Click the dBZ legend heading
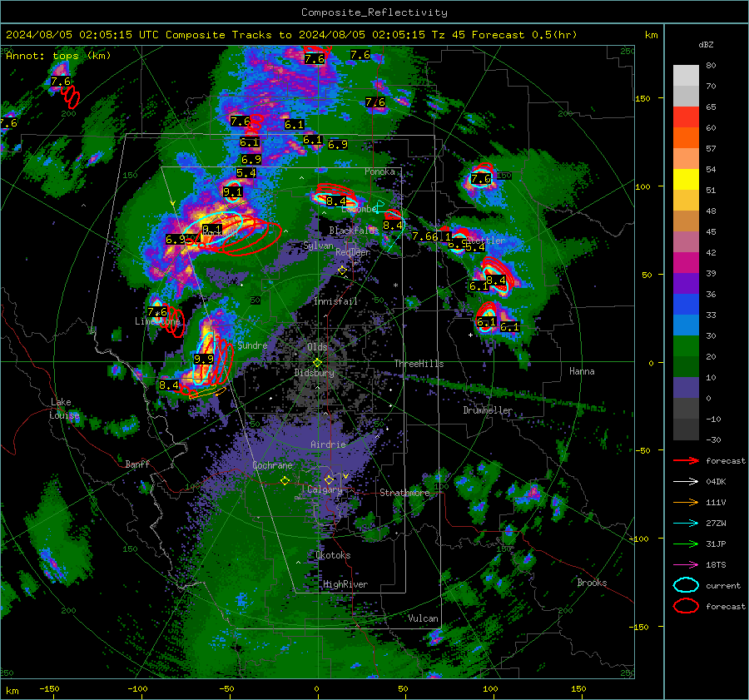Screen dimensions: 749x700 pos(706,45)
